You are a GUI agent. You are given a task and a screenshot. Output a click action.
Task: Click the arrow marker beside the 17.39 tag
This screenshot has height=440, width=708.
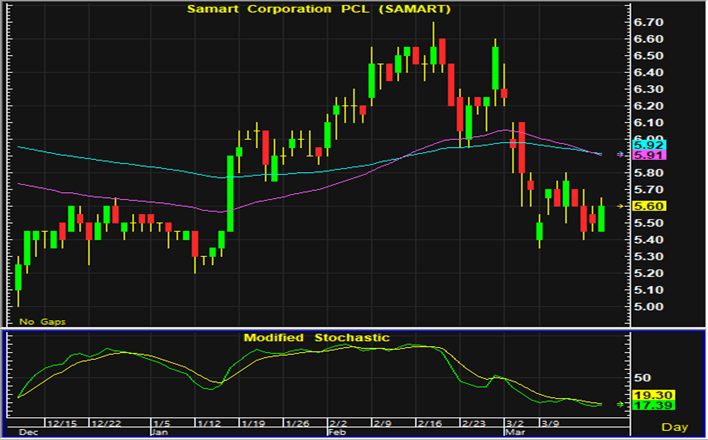(x=623, y=403)
